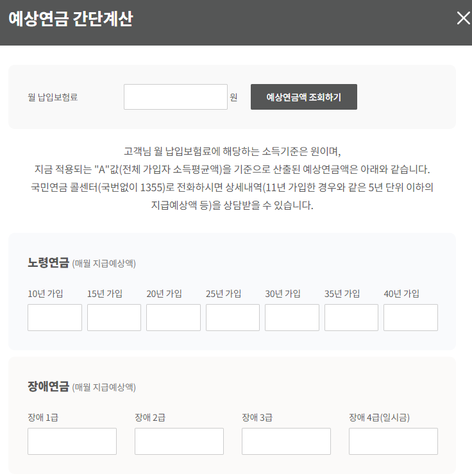472x476 pixels.
Task: Select the 20년 가입 pension field
Action: pyautogui.click(x=173, y=318)
